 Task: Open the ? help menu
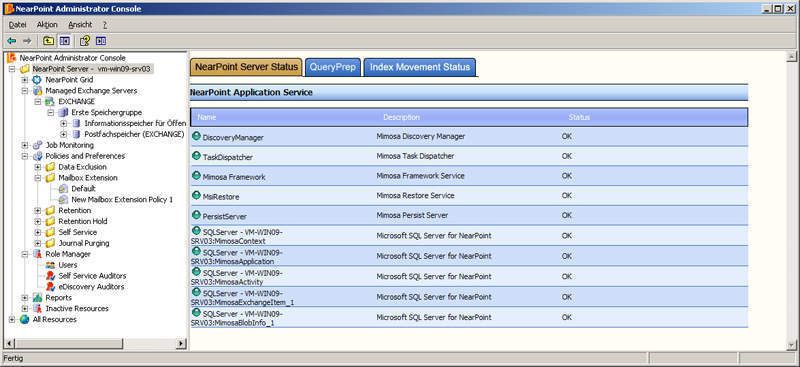tap(104, 25)
